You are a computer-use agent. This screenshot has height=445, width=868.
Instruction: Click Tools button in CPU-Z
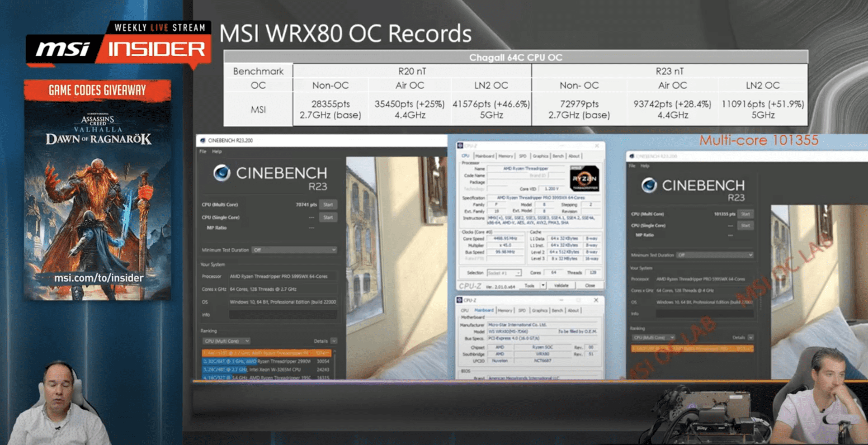coord(529,286)
